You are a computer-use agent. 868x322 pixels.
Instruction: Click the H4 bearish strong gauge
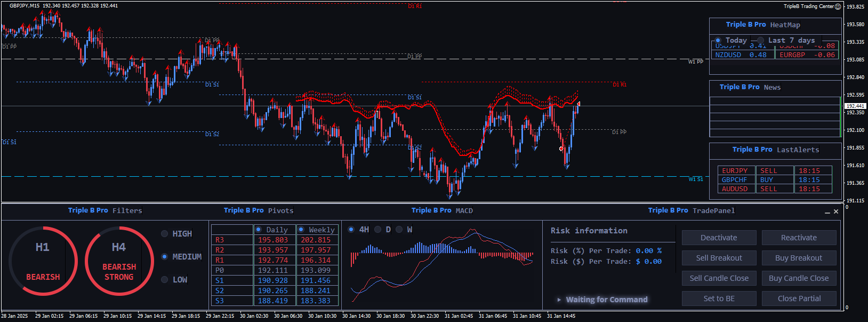pyautogui.click(x=119, y=261)
